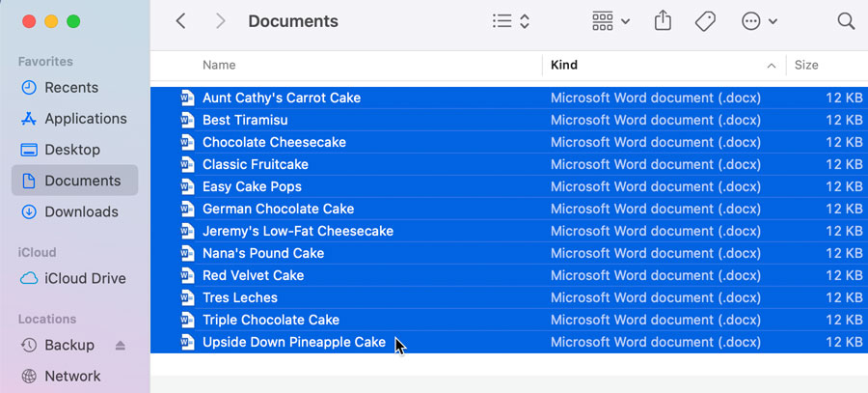The height and width of the screenshot is (393, 868).
Task: Eject the Backup volume
Action: click(121, 346)
